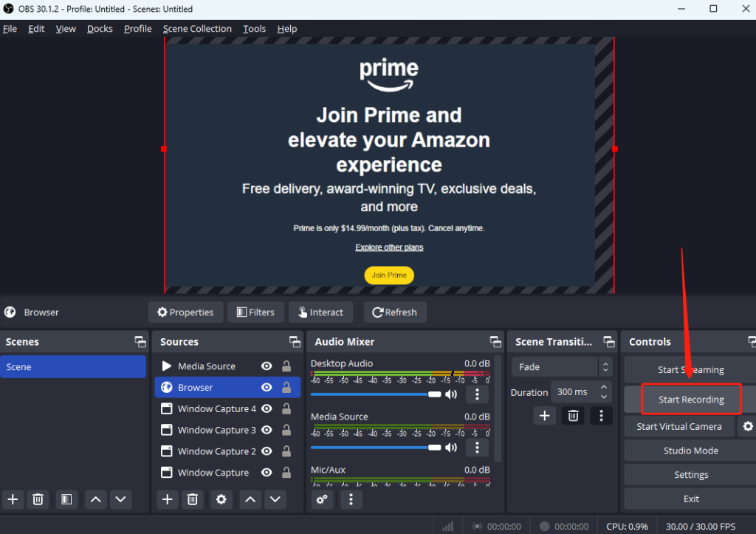Increase transition duration with up arrow
This screenshot has height=534, width=756.
(604, 387)
